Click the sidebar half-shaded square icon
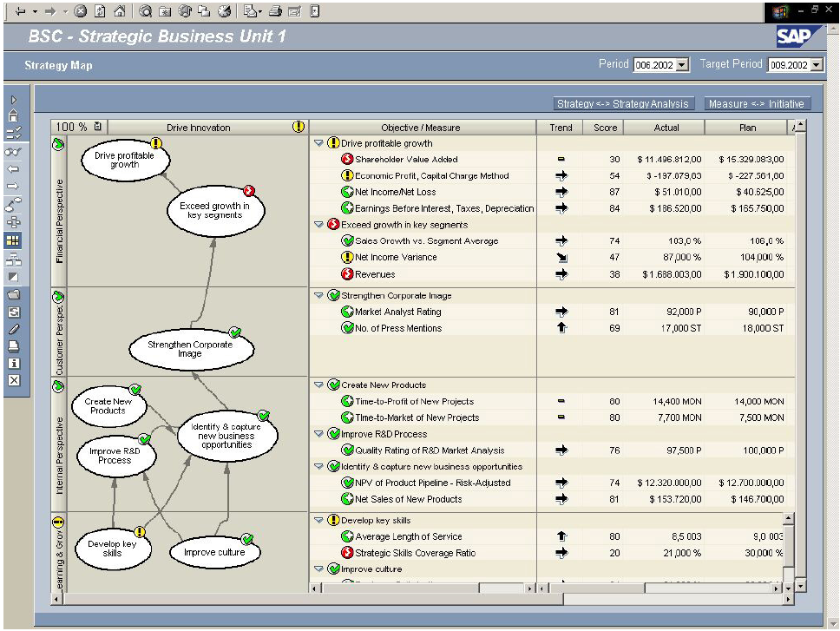Screen dimensions: 840x631 click(x=14, y=277)
